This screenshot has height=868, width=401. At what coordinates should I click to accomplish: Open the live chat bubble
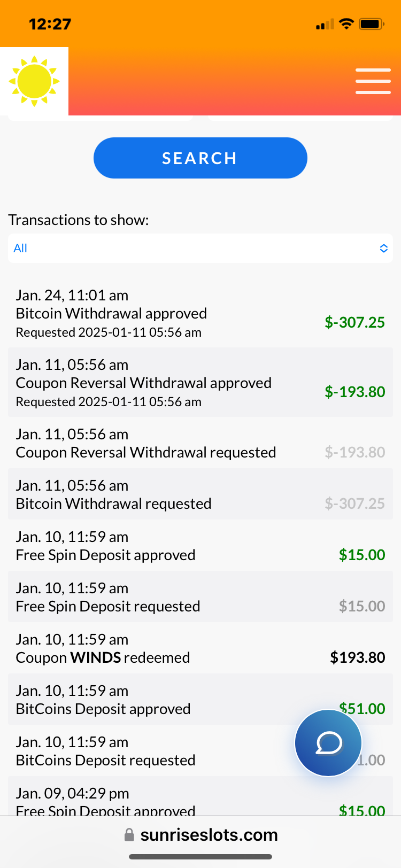[328, 742]
